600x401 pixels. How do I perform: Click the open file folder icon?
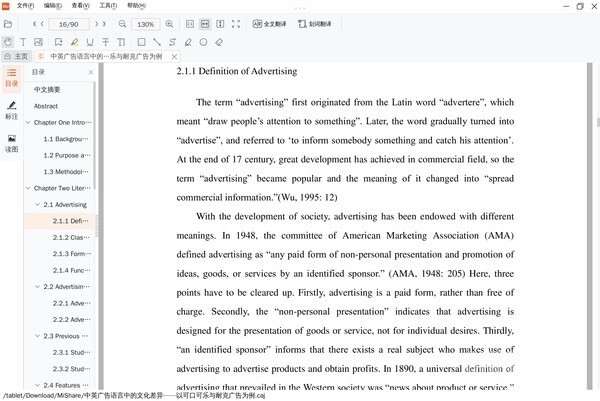[x=9, y=23]
